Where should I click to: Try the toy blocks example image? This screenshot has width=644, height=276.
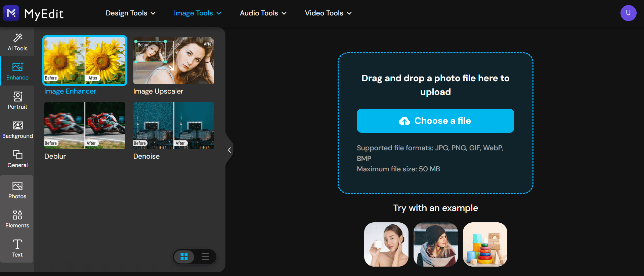click(485, 244)
